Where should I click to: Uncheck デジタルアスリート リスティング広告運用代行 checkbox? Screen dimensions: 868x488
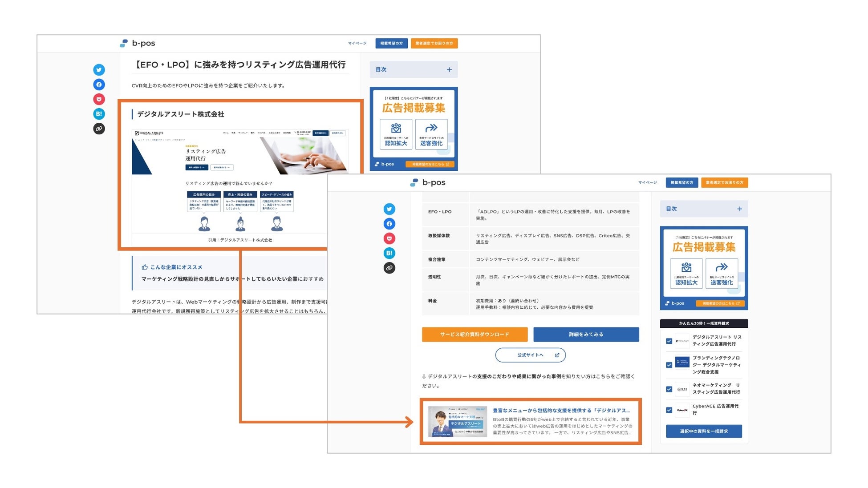pos(669,341)
